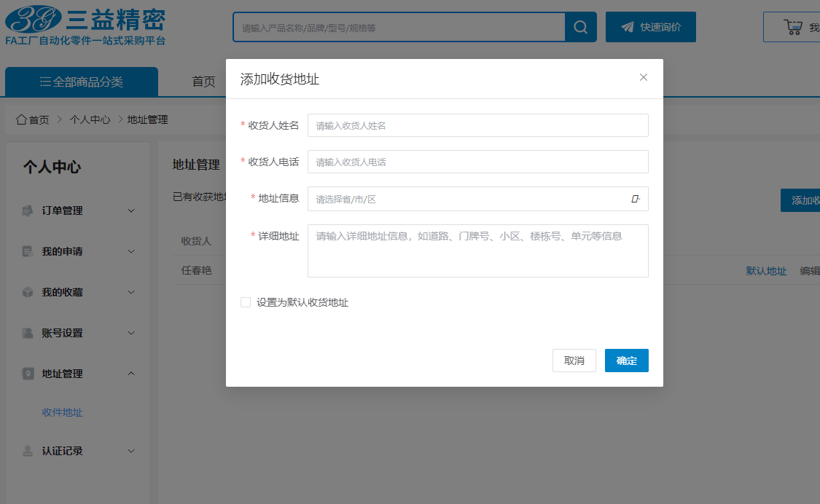Viewport: 820px width, 504px height.
Task: Click the 地址管理 location icon
Action: coord(28,374)
